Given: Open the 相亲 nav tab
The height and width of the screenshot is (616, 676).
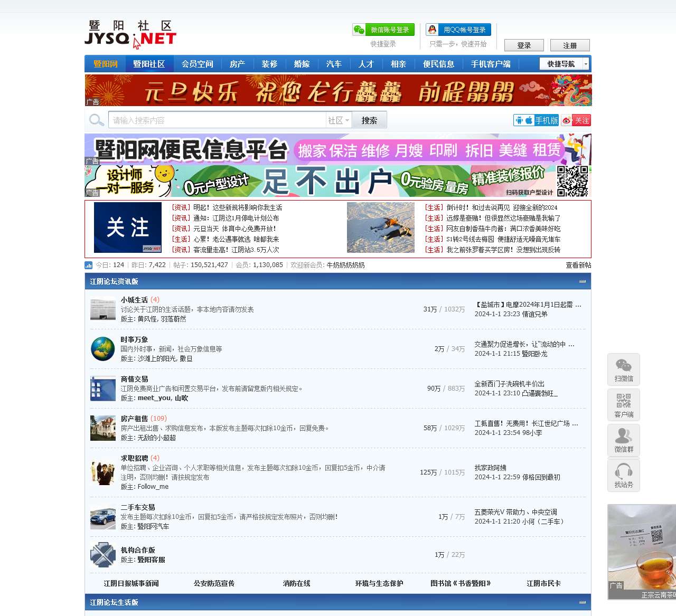Looking at the screenshot, I should pyautogui.click(x=399, y=64).
